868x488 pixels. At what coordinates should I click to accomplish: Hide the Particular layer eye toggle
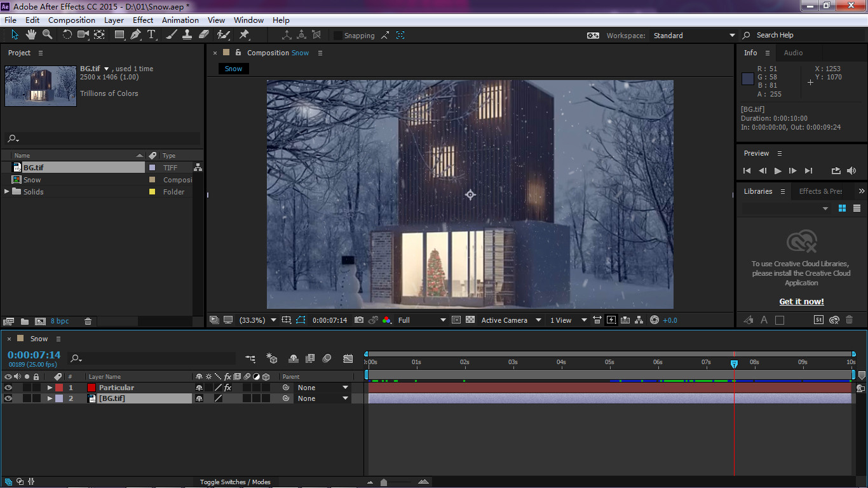click(x=8, y=388)
